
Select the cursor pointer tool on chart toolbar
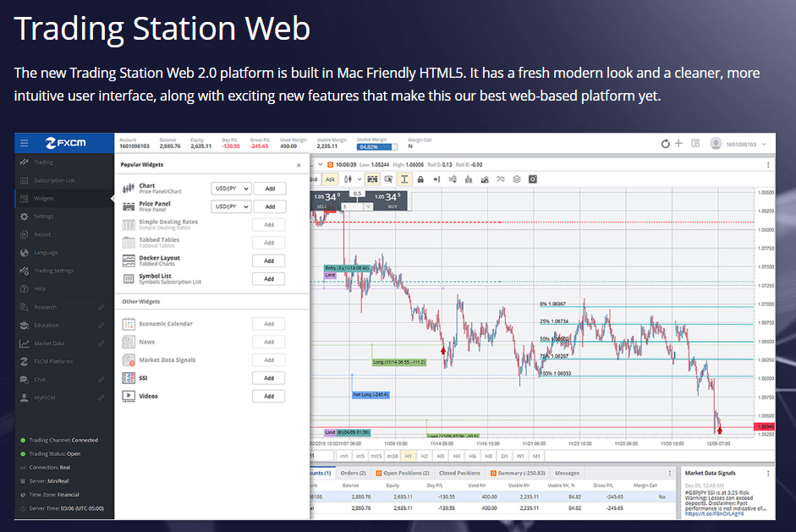[388, 179]
